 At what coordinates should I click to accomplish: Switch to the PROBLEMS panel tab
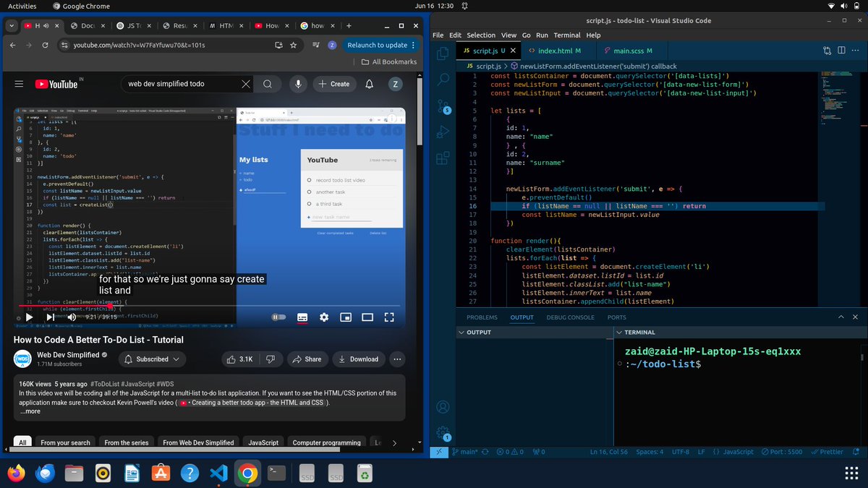click(x=482, y=317)
